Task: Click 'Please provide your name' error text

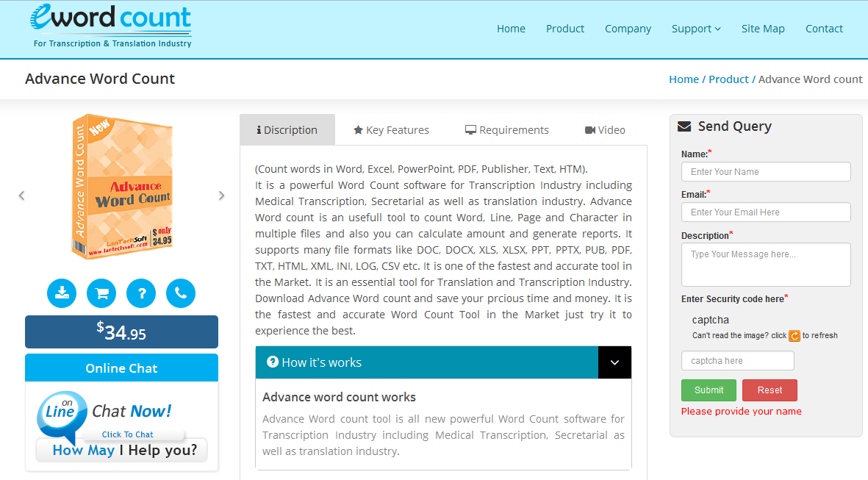Action: tap(742, 412)
